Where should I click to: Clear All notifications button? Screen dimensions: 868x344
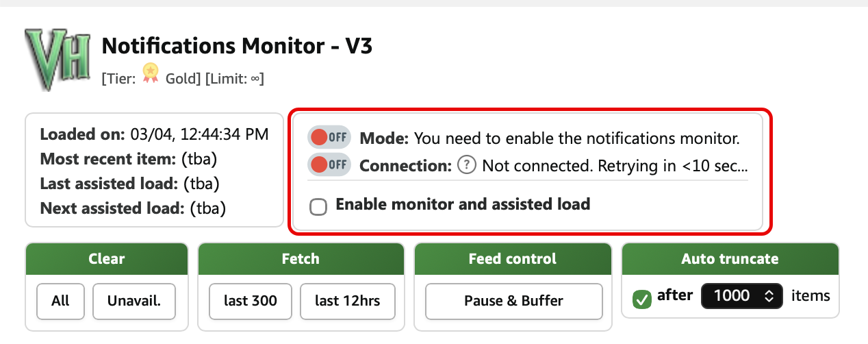point(60,301)
